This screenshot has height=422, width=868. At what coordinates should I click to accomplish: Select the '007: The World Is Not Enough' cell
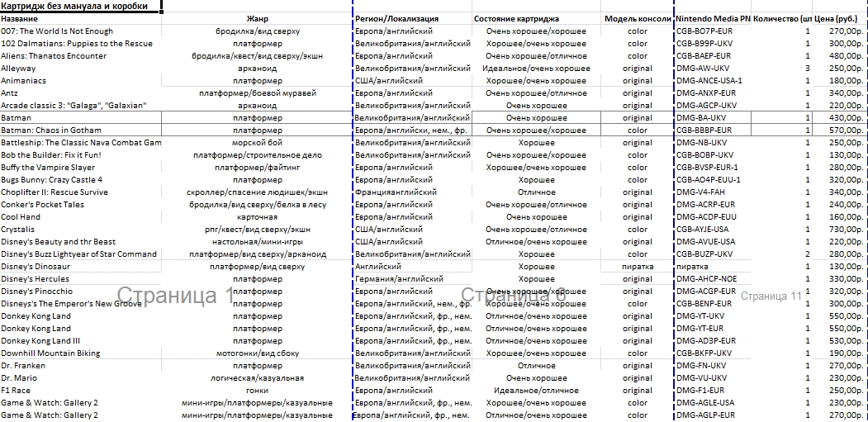81,31
